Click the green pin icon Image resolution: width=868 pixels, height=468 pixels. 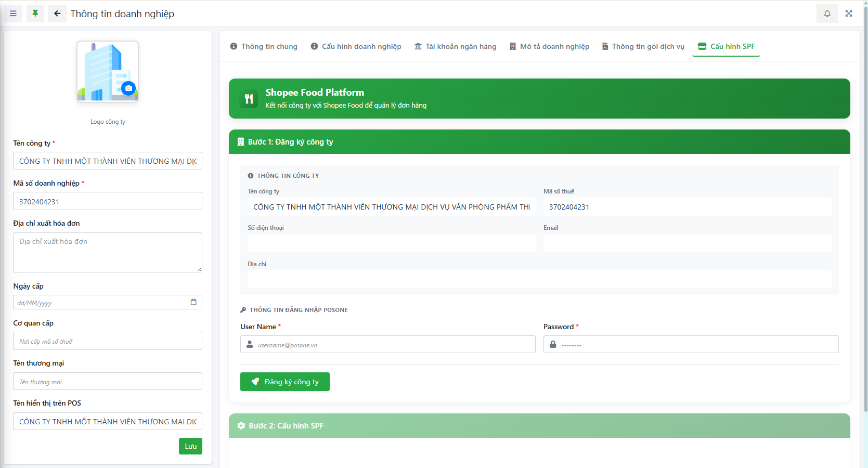pos(35,14)
